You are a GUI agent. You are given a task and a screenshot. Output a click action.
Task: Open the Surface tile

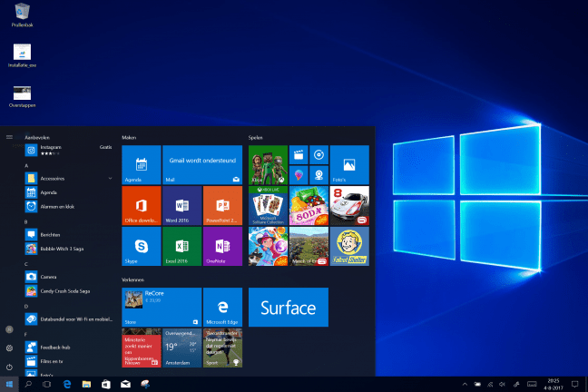(x=289, y=308)
